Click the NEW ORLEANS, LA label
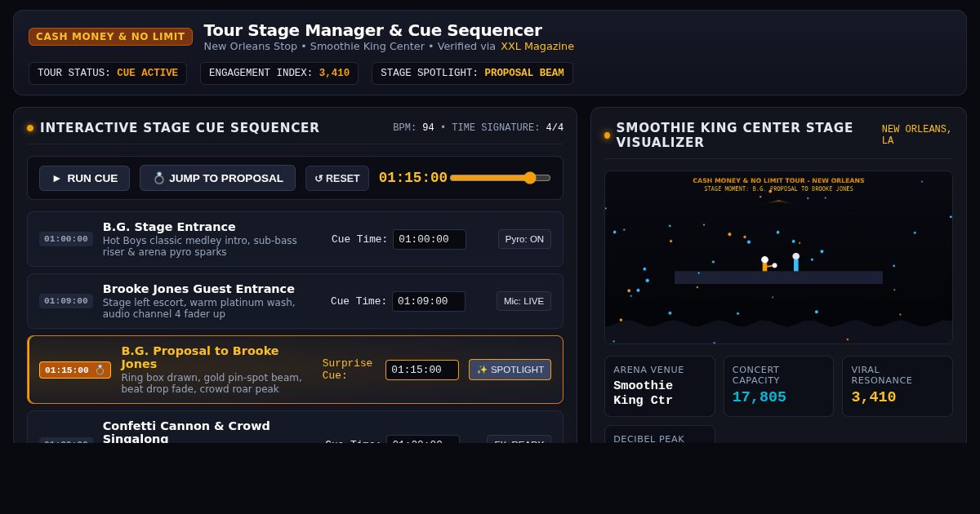 coord(917,135)
